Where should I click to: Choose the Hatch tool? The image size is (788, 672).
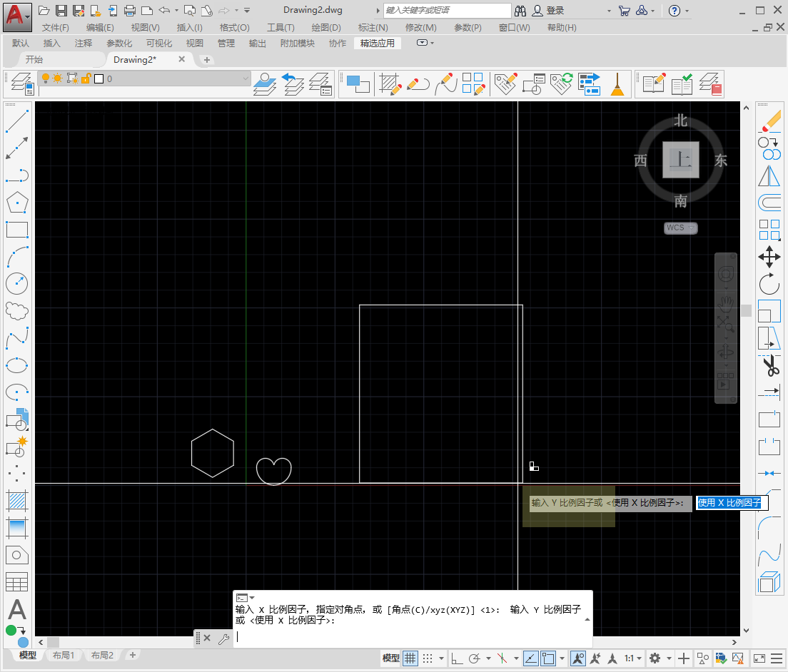point(17,501)
